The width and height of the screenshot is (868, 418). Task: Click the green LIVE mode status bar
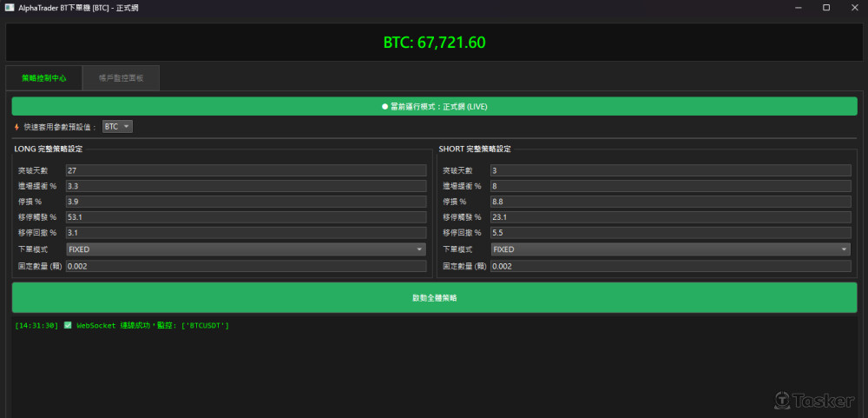[x=434, y=106]
